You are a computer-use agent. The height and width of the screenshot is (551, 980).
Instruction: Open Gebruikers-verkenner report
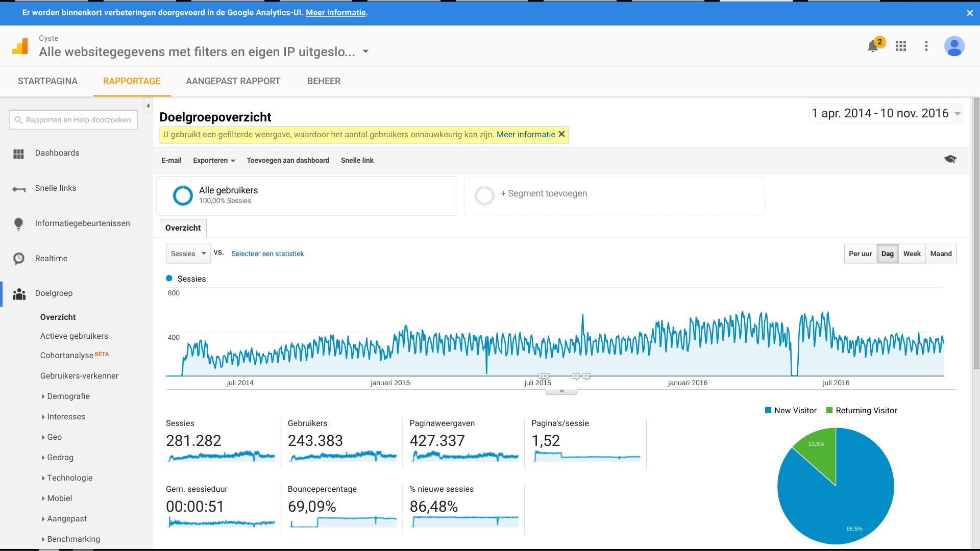[79, 376]
